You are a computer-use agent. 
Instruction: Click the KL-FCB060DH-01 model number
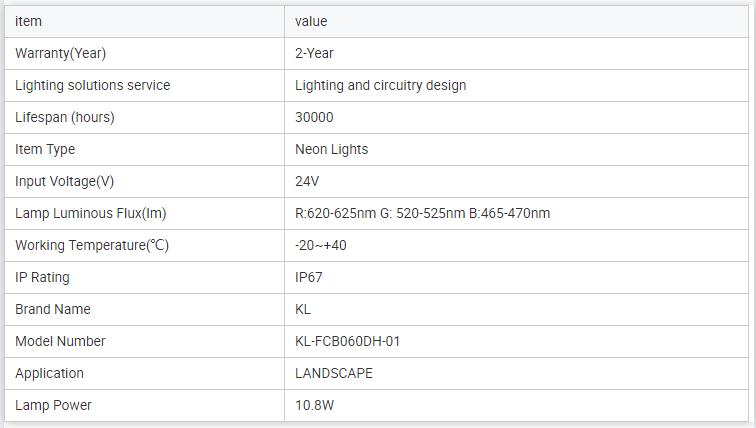[x=347, y=341]
